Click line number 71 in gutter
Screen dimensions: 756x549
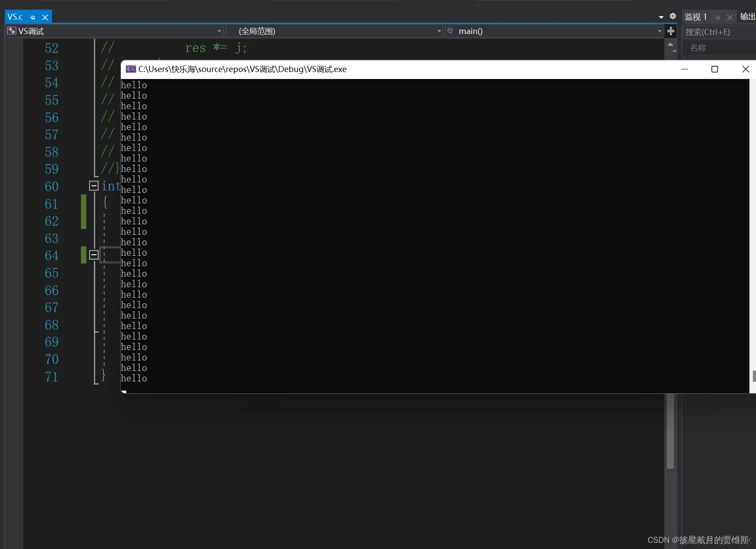tap(52, 377)
